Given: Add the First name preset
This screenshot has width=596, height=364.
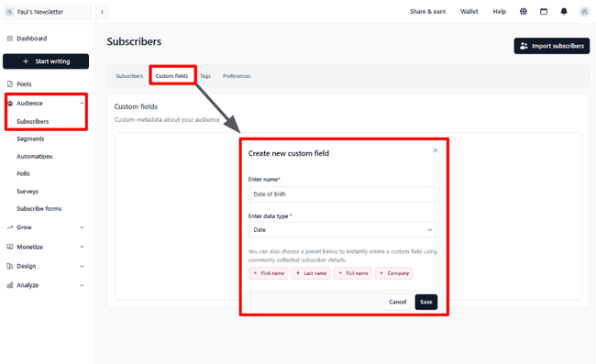Looking at the screenshot, I should (269, 273).
